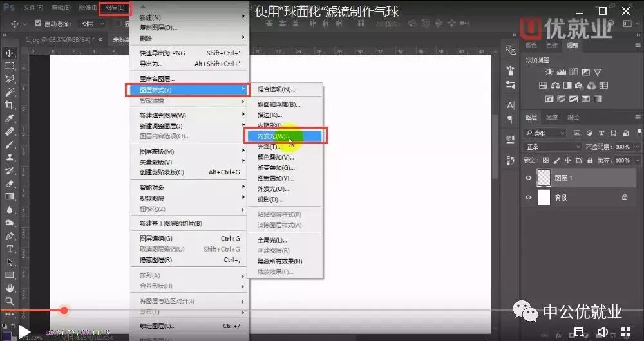Select the Crop tool

point(9,105)
